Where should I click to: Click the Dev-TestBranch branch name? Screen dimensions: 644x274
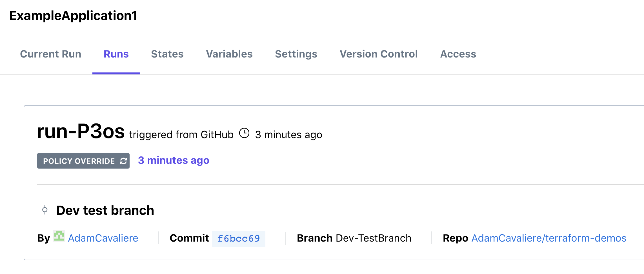[374, 238]
